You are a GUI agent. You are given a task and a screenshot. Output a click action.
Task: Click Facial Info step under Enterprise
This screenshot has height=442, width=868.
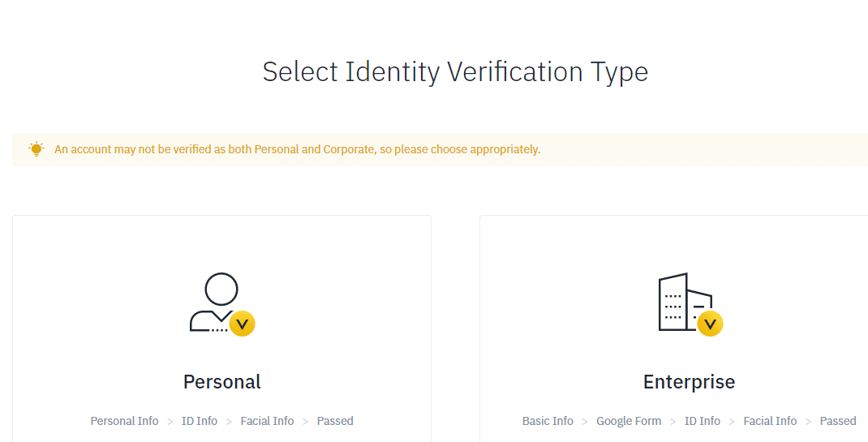click(770, 421)
